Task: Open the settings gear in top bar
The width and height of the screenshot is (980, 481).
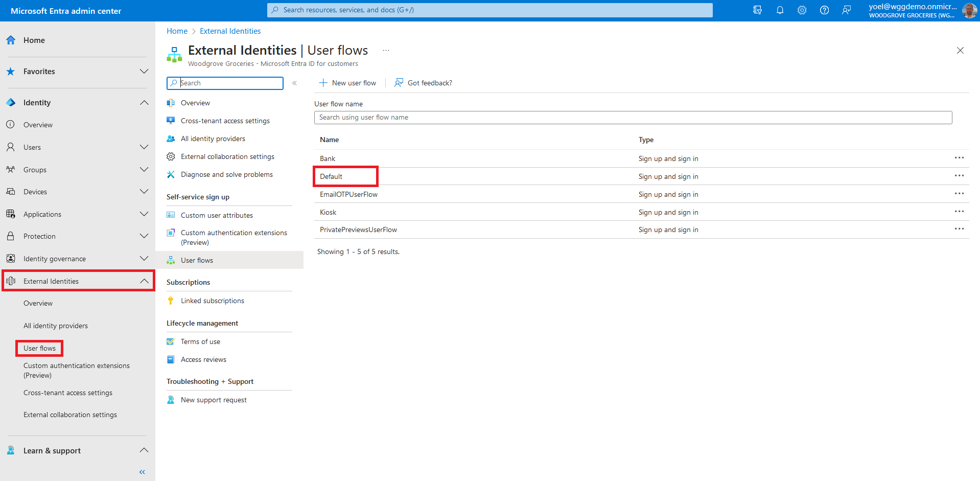Action: tap(802, 10)
